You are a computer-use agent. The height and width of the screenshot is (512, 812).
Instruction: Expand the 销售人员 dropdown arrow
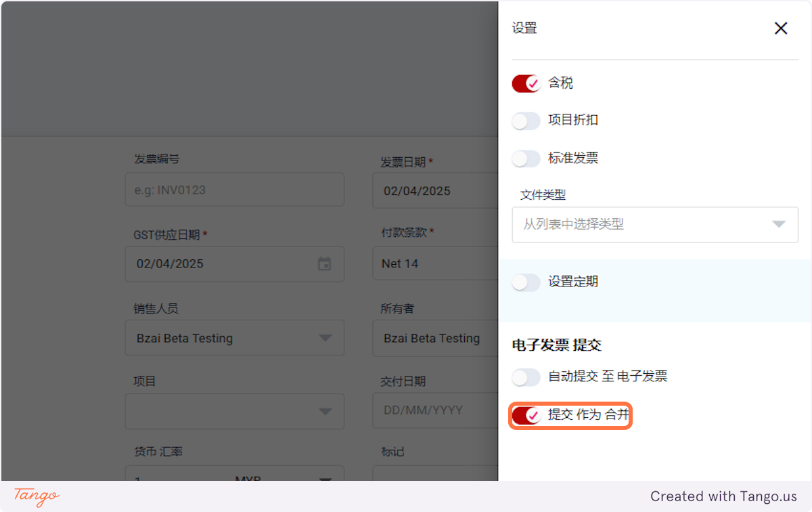[x=325, y=338]
